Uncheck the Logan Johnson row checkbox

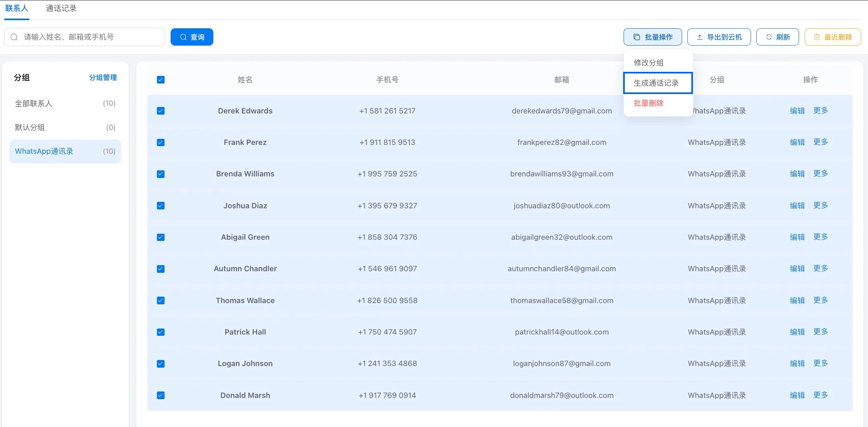pos(161,364)
